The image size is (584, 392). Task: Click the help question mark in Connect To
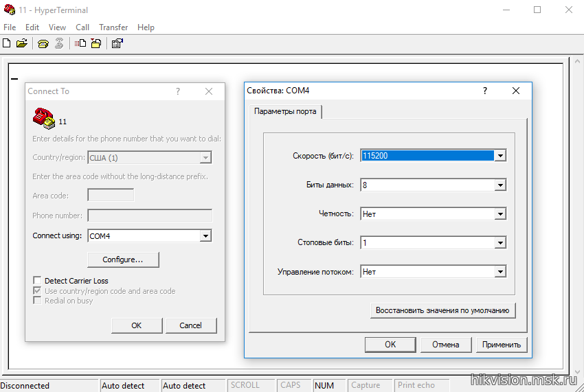[178, 91]
